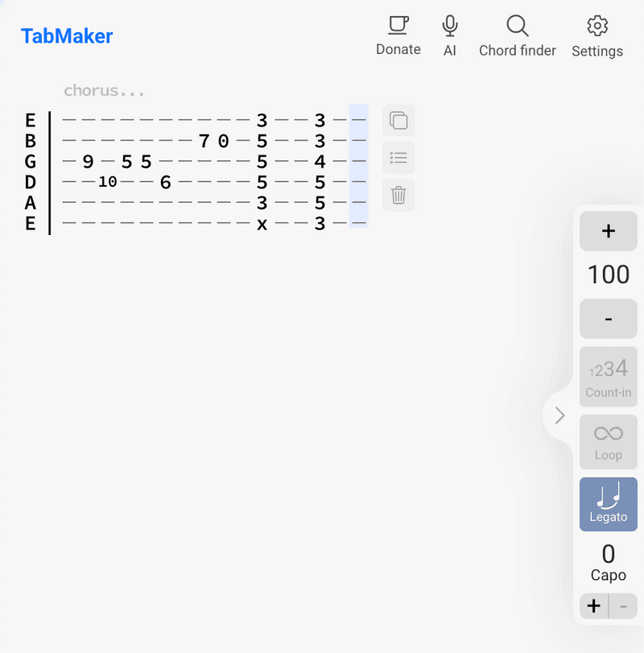Viewport: 644px width, 653px height.
Task: Enable Loop playback
Action: tap(609, 442)
